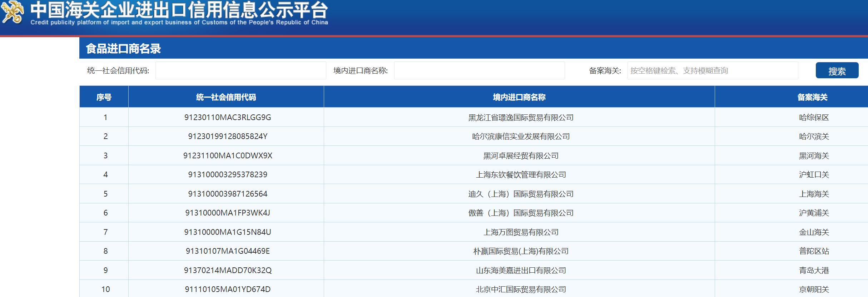Viewport: 868px width, 297px height.
Task: Select company 北京中汇国际贸易有限公司
Action: tap(521, 289)
